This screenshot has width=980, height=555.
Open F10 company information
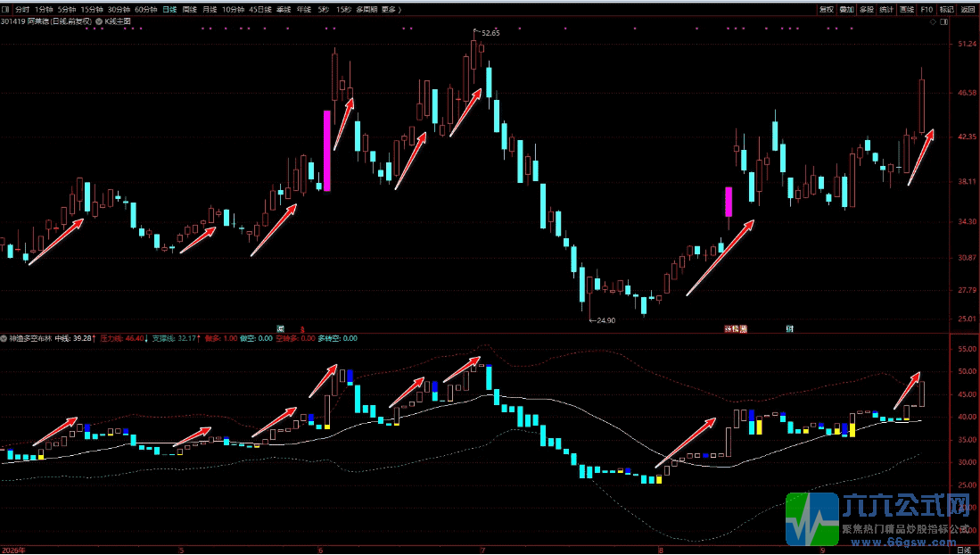pos(926,10)
